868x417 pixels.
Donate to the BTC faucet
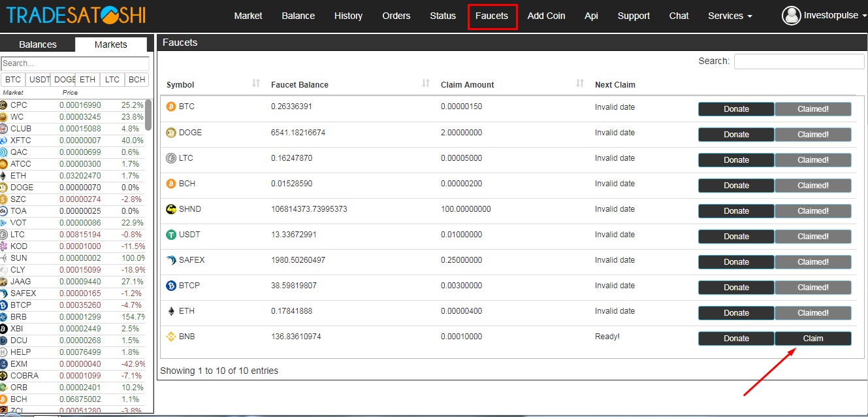pos(736,109)
